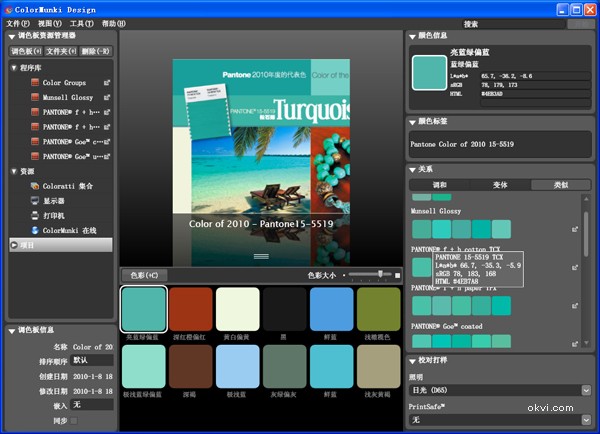The image size is (600, 434).
Task: Click export icon for PANTONE Goe coated row
Action: pyautogui.click(x=575, y=344)
